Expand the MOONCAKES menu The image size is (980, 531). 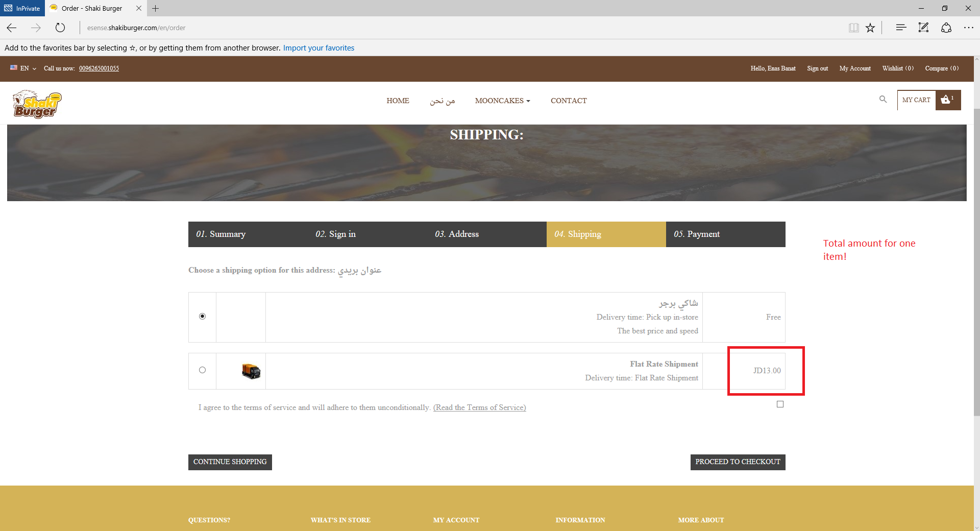click(503, 101)
